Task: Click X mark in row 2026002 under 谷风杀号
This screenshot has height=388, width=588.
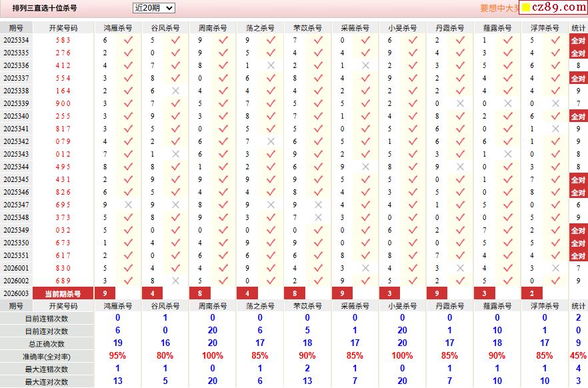Action: pyautogui.click(x=175, y=281)
